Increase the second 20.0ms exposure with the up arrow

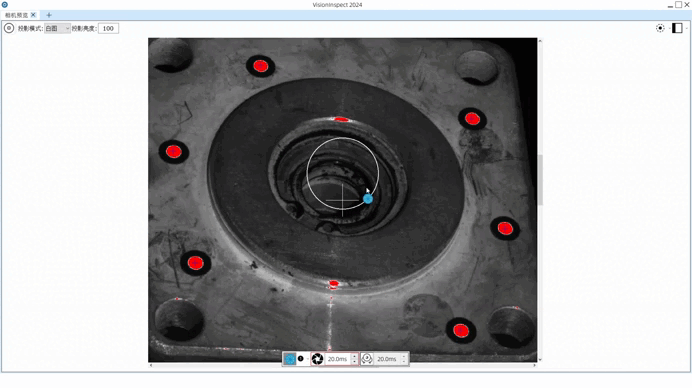click(404, 356)
